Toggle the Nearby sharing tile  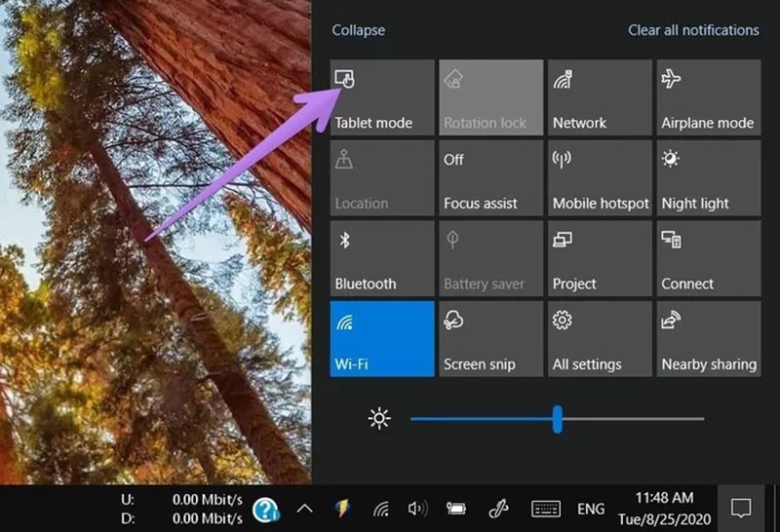pyautogui.click(x=709, y=339)
